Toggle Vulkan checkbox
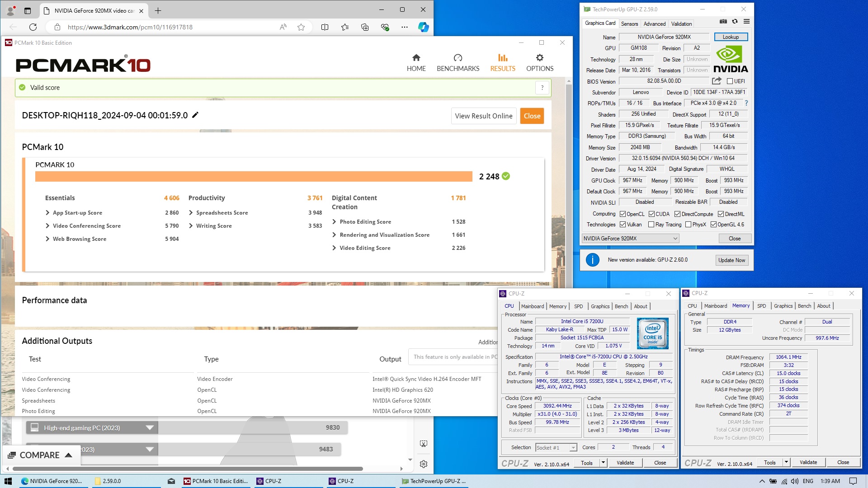Screen dimensions: 868x488 (x=623, y=225)
